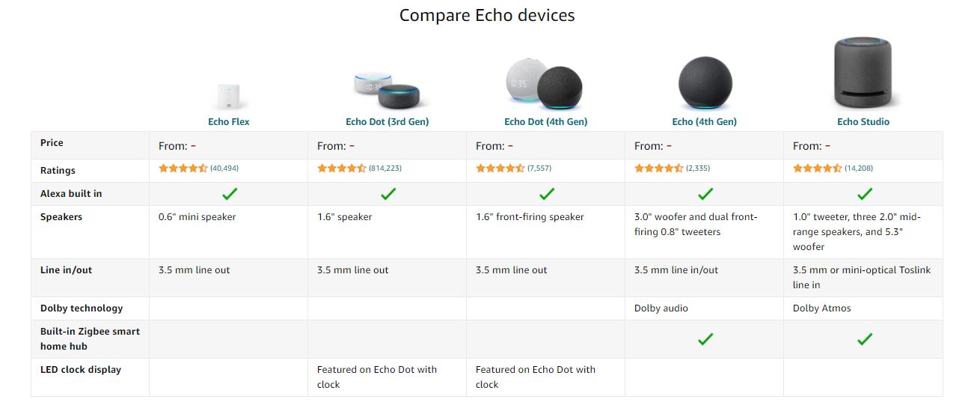980x420 pixels.
Task: Go to the Echo Dot (4th Gen) link
Action: 546,121
